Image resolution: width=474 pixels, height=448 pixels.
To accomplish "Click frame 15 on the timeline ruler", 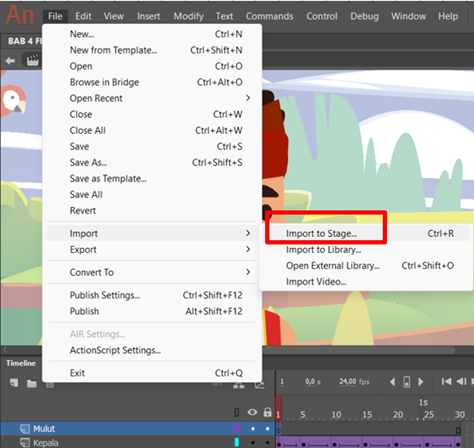I will click(x=367, y=414).
